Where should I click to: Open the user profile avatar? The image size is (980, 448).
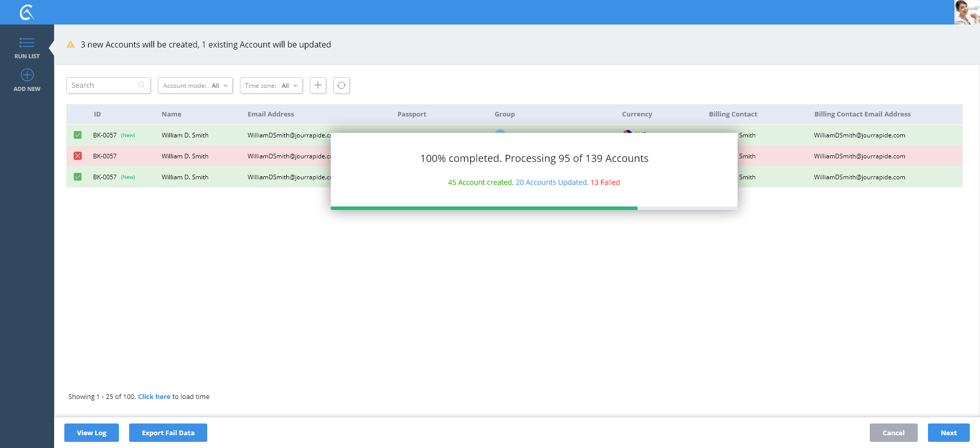tap(966, 12)
